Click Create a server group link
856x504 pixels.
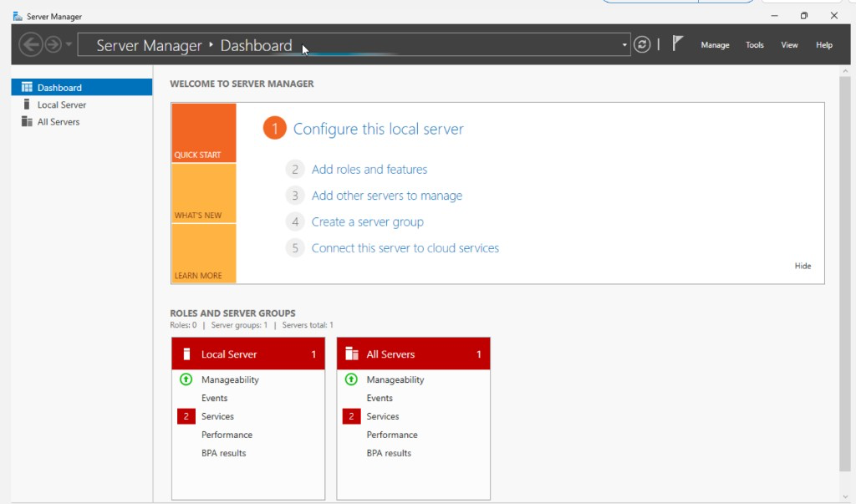(x=368, y=221)
